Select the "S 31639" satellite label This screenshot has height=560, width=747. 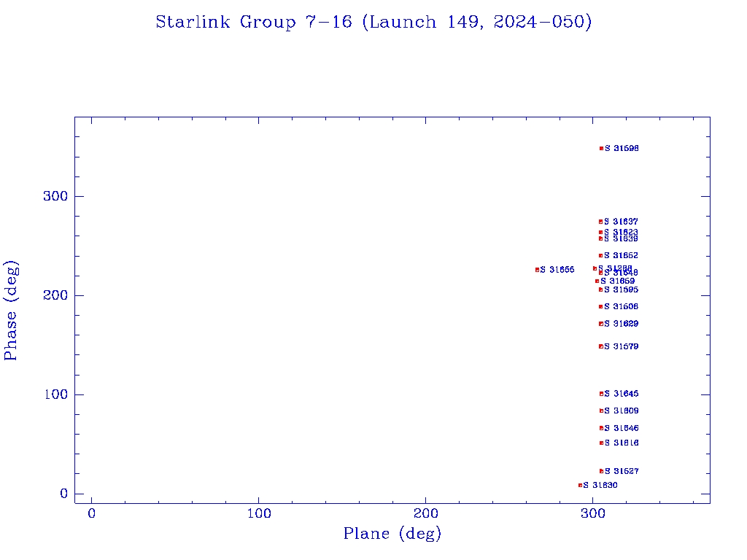click(x=621, y=238)
